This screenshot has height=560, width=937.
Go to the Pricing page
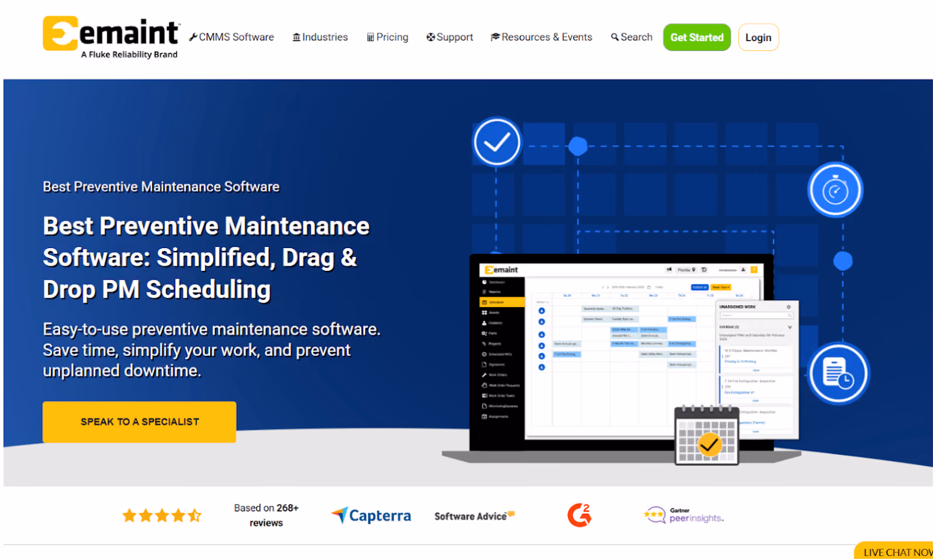coord(387,37)
